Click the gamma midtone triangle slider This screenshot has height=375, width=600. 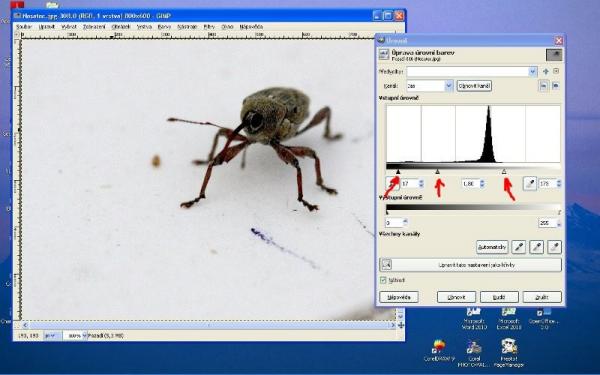click(438, 172)
